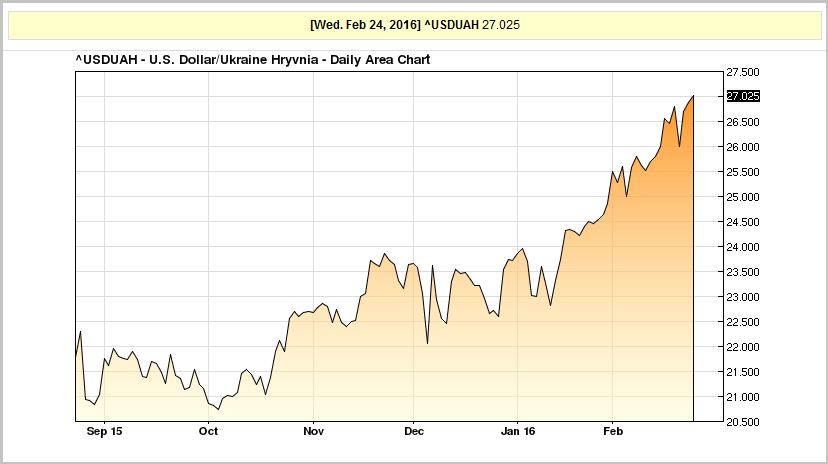This screenshot has width=828, height=464.
Task: Click the 21.000 y-axis value
Action: (x=743, y=397)
